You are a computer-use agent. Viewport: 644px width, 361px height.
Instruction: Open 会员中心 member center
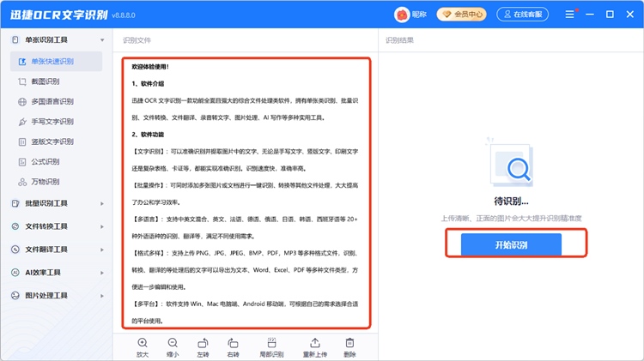coord(462,15)
